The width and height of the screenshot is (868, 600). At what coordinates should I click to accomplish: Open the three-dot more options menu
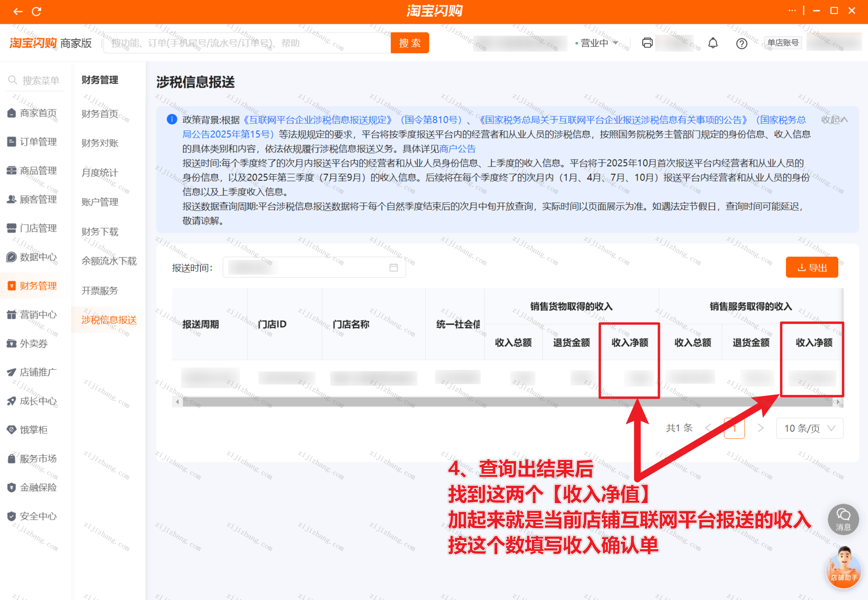click(792, 11)
